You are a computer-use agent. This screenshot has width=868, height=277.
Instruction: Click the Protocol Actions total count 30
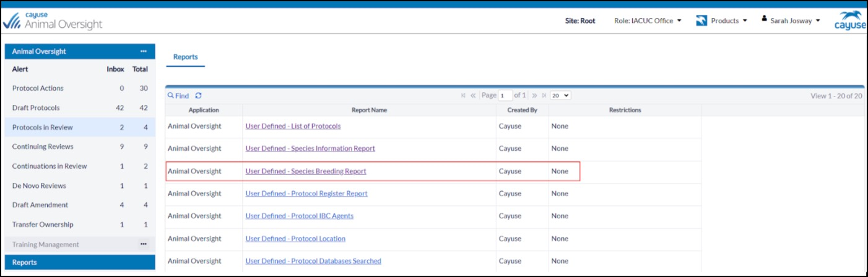point(144,88)
